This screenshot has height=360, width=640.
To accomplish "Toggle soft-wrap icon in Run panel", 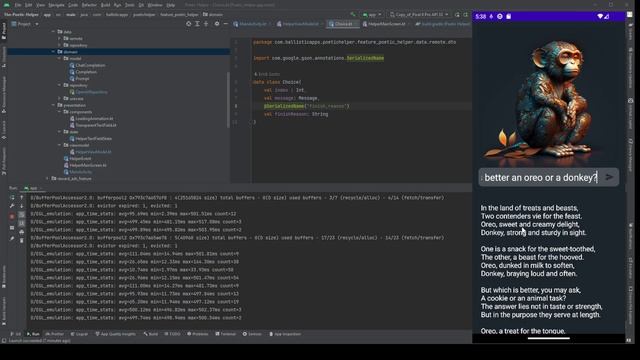I will coord(22,214).
